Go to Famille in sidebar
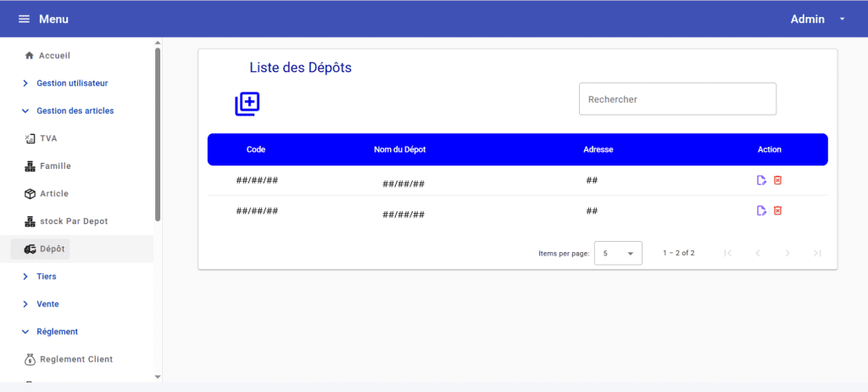868x392 pixels. 54,166
